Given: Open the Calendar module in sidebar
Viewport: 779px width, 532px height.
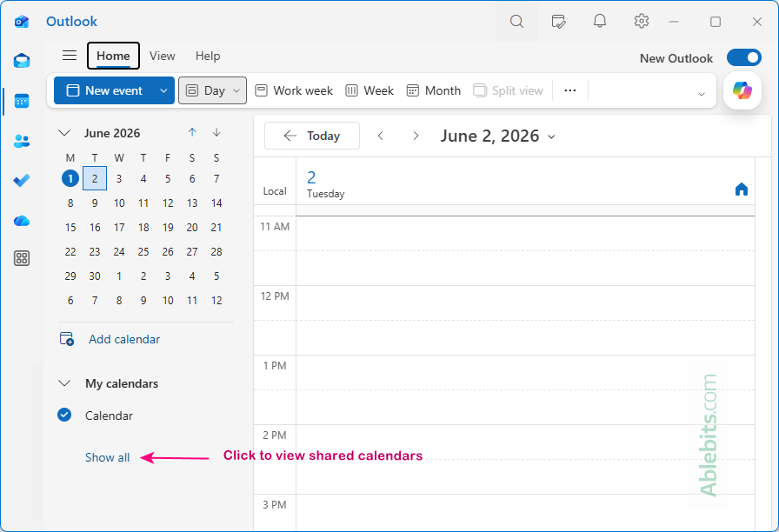Looking at the screenshot, I should pyautogui.click(x=22, y=102).
